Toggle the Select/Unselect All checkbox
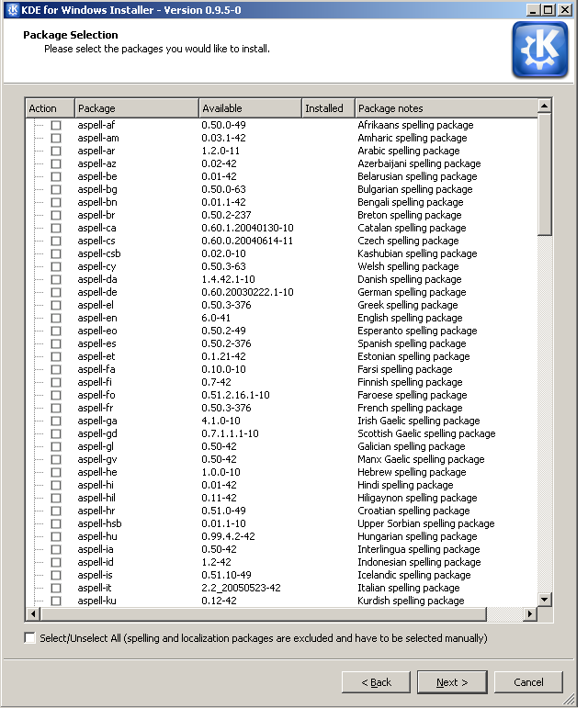Image resolution: width=588 pixels, height=708 pixels. click(x=30, y=638)
